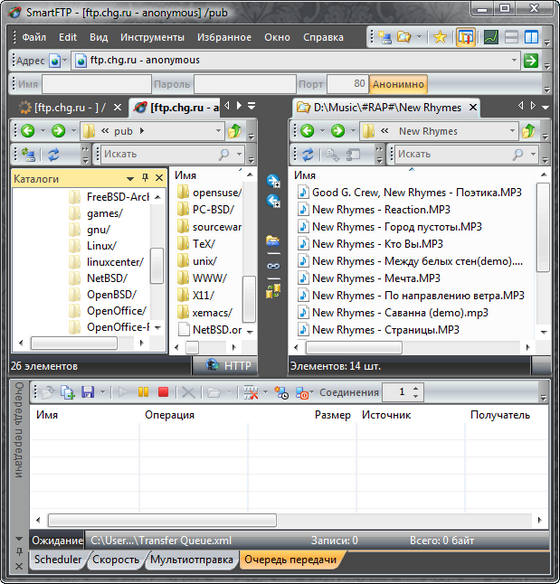Click the middle strip's lower blue transfer arrow
The height and width of the screenshot is (584, 560).
273,201
